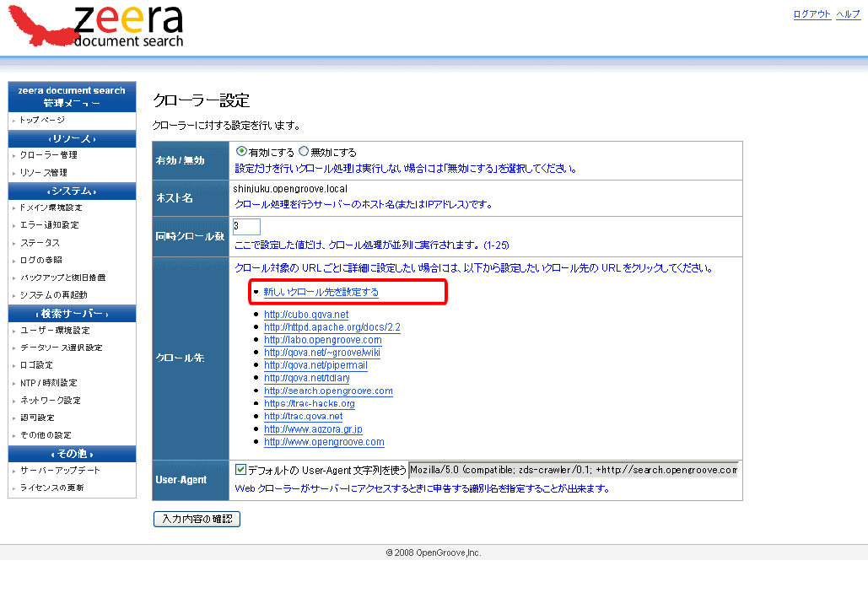Click the User-Agent row label
868x609 pixels.
click(x=181, y=480)
